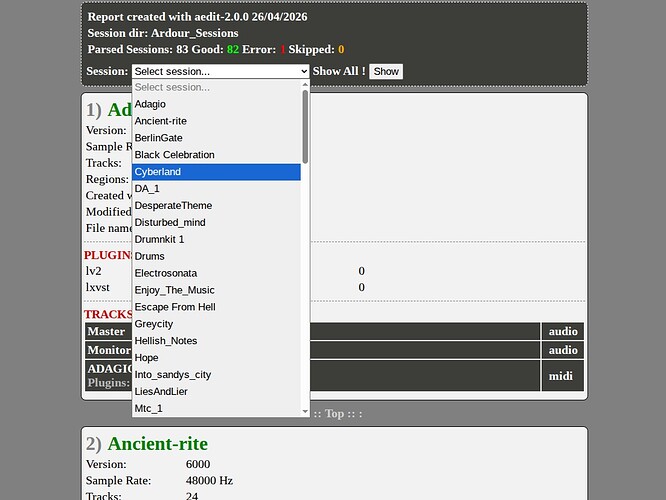The width and height of the screenshot is (666, 500).
Task: Pick Drumnkit 1 from the dropdown
Action: 216,240
